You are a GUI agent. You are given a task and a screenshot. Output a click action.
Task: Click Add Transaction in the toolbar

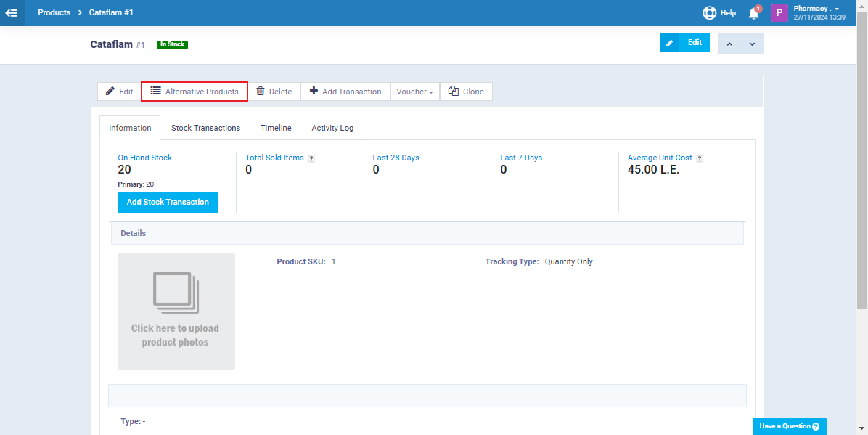[x=345, y=92]
